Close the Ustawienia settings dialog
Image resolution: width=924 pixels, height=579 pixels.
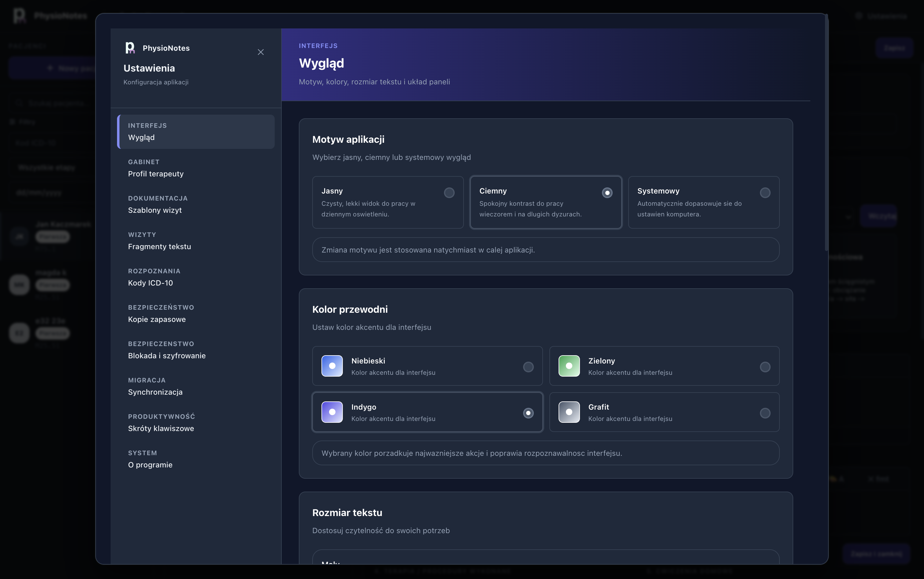coord(261,52)
